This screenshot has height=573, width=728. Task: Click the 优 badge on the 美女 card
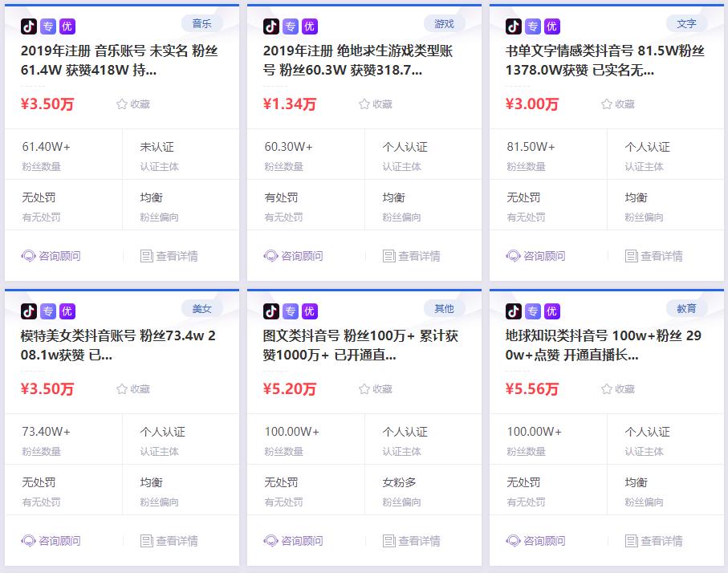pos(67,311)
